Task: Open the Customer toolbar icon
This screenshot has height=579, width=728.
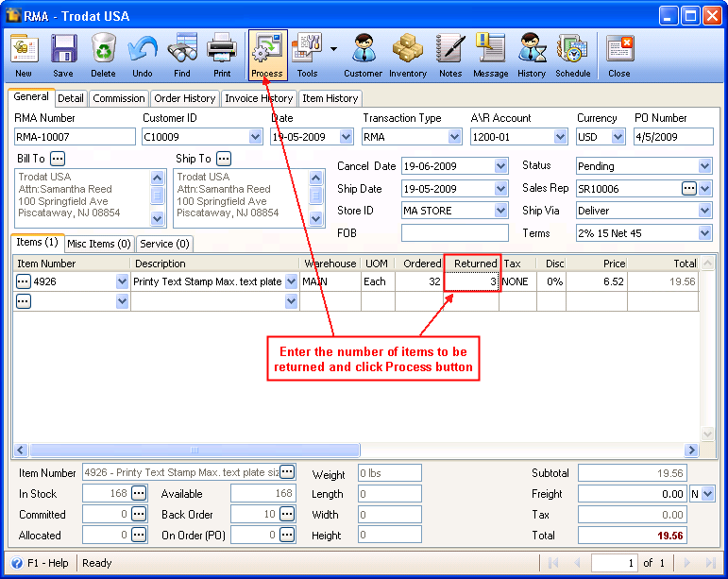Action: click(364, 55)
